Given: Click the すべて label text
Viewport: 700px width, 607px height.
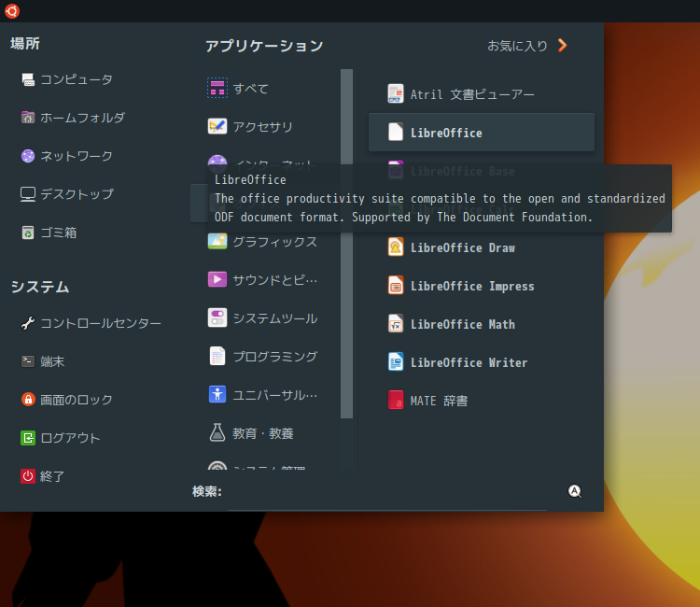Looking at the screenshot, I should point(250,89).
